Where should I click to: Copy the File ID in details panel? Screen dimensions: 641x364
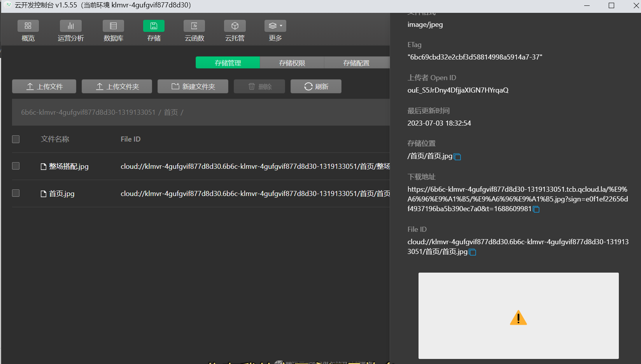473,252
